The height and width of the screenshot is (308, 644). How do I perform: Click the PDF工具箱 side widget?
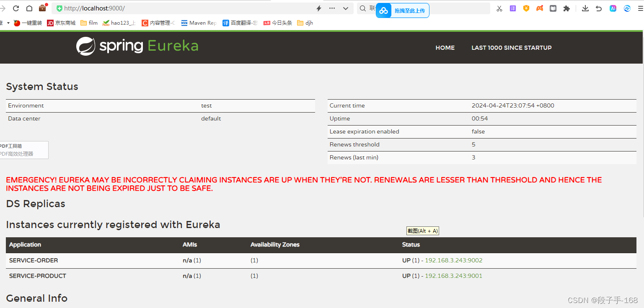click(24, 150)
